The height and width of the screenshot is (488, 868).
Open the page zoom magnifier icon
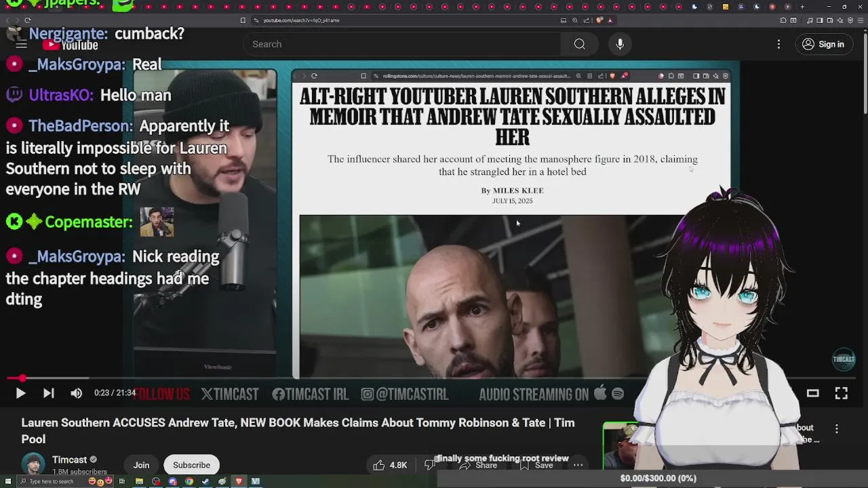click(575, 20)
